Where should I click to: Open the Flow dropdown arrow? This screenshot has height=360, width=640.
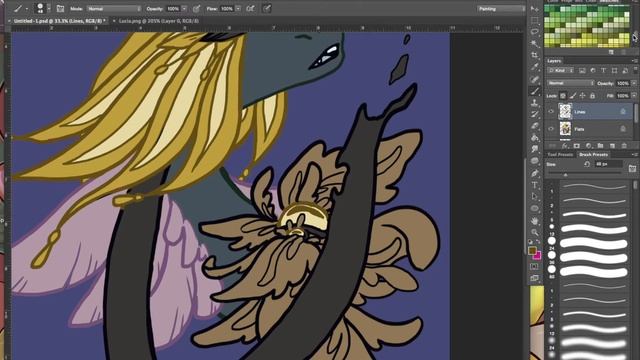click(x=238, y=9)
